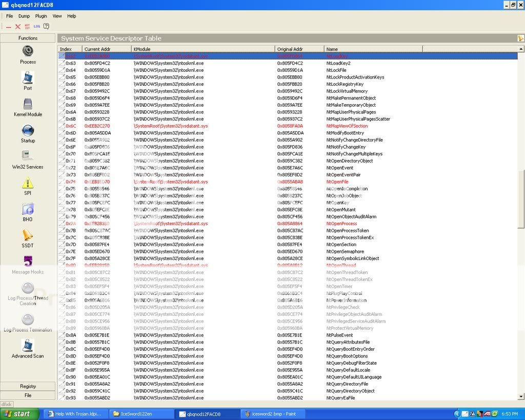Click the Startup icon
This screenshot has height=420, width=525.
[28, 130]
